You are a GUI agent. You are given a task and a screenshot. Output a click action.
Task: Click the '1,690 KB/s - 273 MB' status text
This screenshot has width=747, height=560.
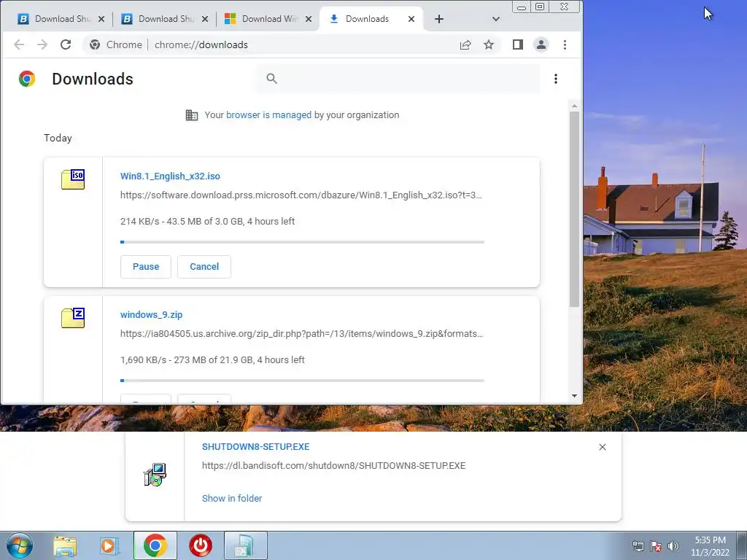[x=212, y=360]
